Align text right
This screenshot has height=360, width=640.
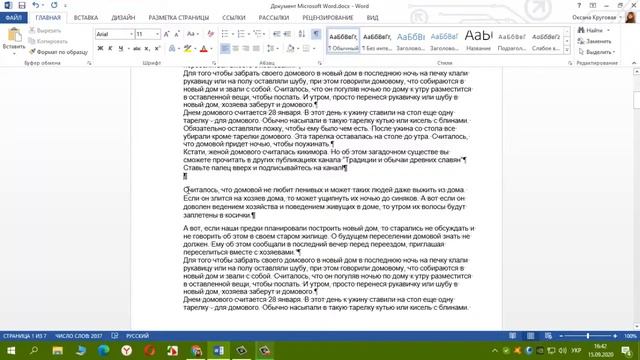tap(246, 49)
